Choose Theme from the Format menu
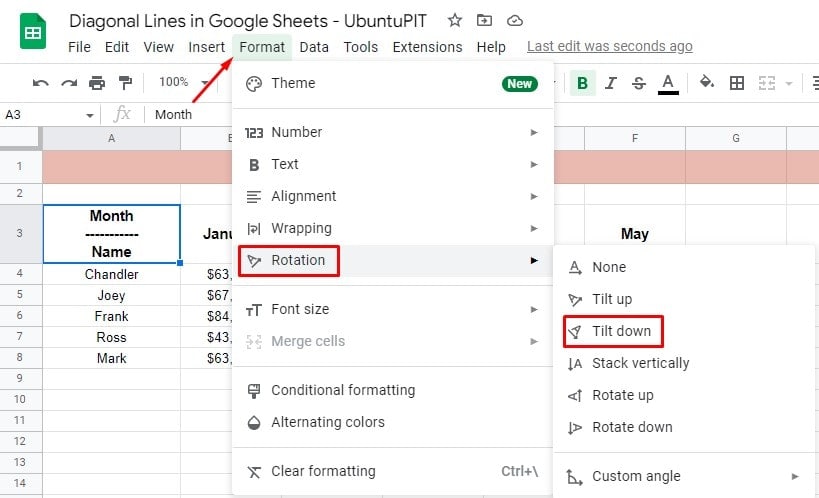This screenshot has height=498, width=819. point(392,84)
